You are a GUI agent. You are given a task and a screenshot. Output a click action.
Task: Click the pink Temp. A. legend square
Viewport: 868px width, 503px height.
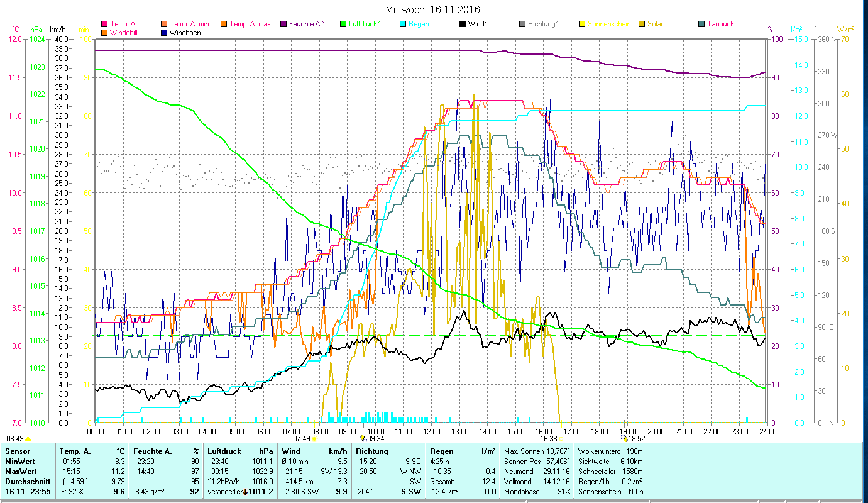(104, 25)
